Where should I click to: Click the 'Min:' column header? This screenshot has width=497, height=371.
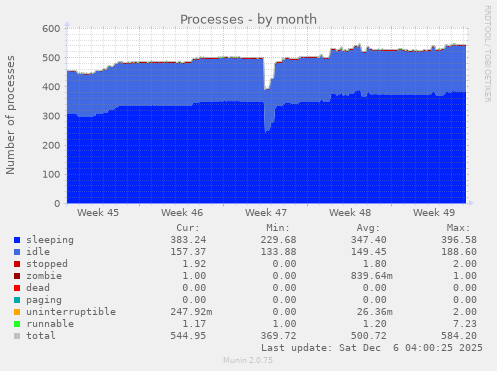pyautogui.click(x=278, y=228)
